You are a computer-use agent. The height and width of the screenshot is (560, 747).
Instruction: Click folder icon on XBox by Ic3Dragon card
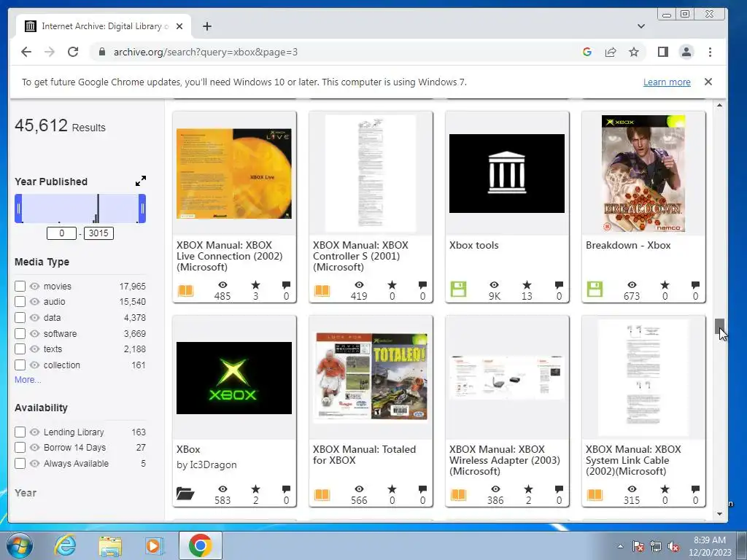(185, 494)
